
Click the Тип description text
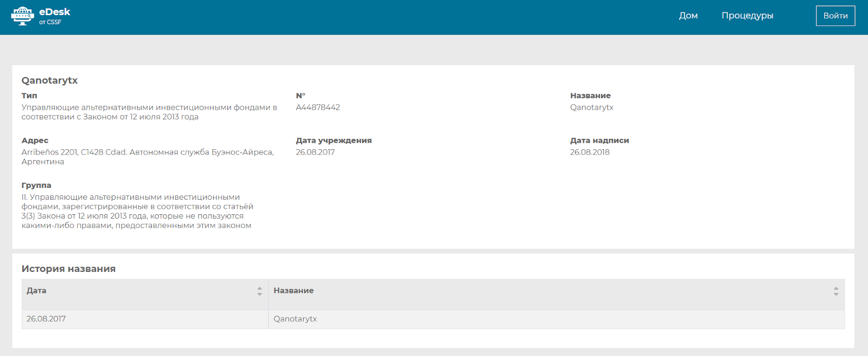coord(149,112)
